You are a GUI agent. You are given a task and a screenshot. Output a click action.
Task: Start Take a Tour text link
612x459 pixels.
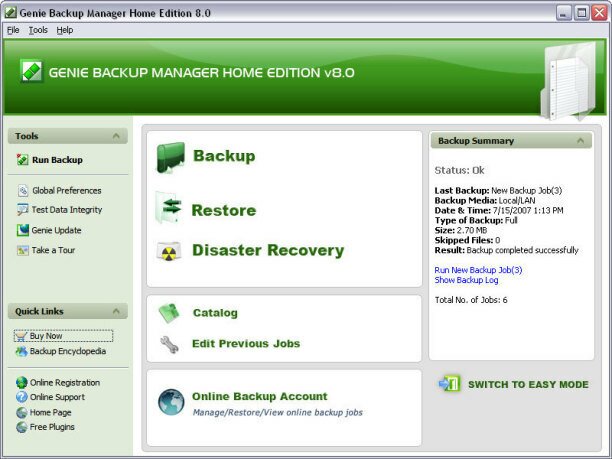(x=53, y=250)
